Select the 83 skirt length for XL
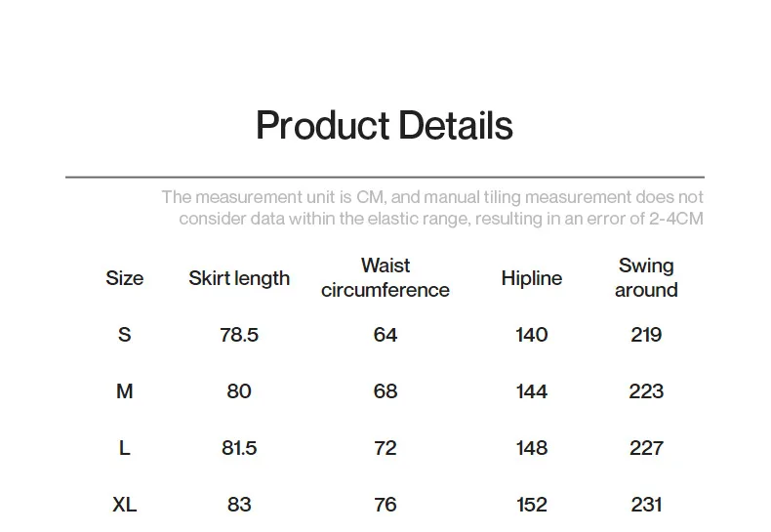Image resolution: width=771 pixels, height=532 pixels. click(239, 505)
